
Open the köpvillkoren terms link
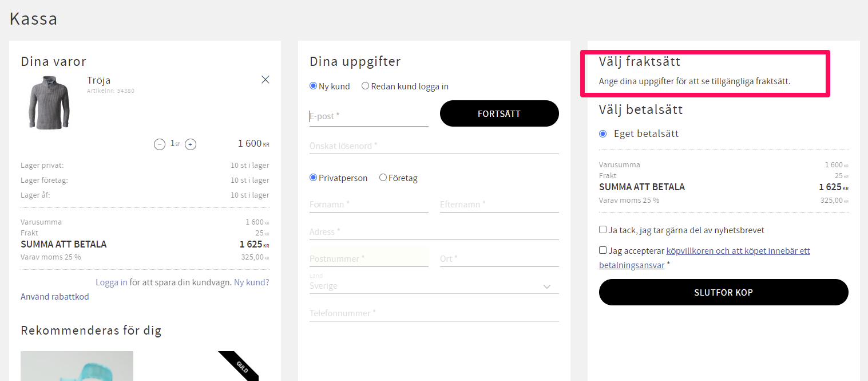(704, 258)
